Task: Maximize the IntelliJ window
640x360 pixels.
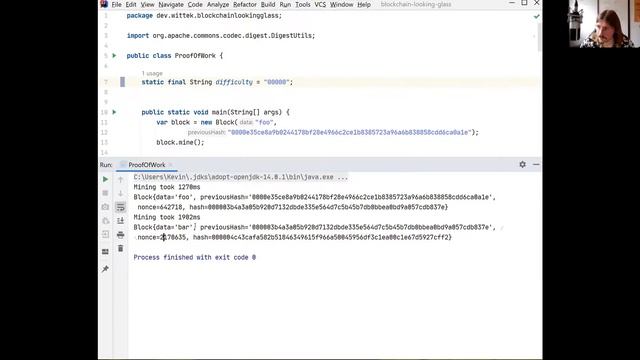Action: [x=524, y=3]
